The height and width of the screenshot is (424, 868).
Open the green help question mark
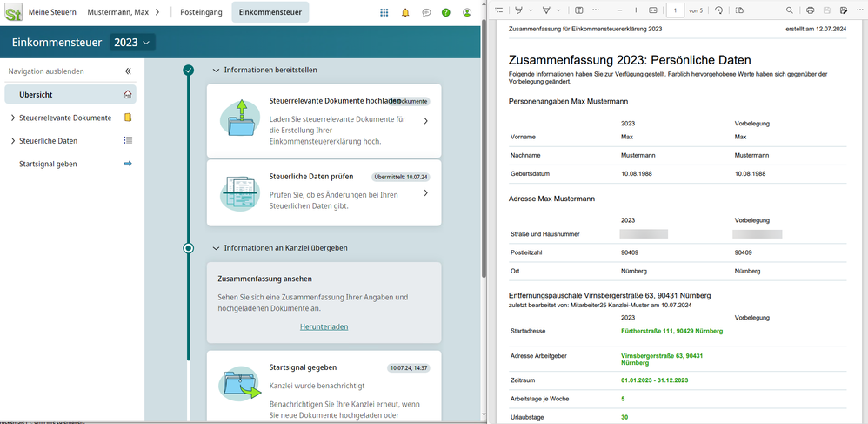tap(446, 13)
